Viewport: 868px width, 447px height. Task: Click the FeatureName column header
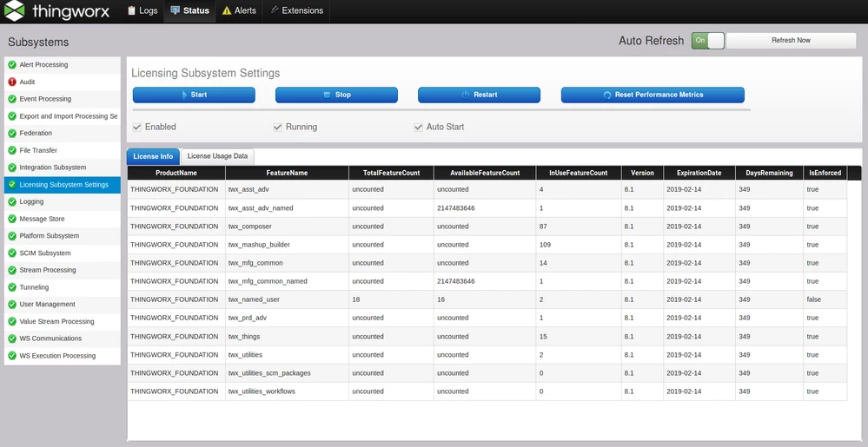tap(287, 173)
